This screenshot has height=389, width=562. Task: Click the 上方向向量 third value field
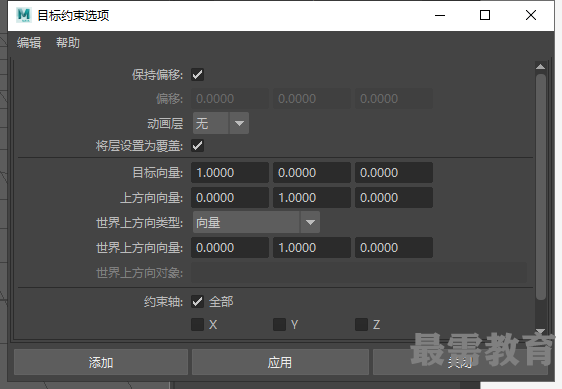pos(394,198)
